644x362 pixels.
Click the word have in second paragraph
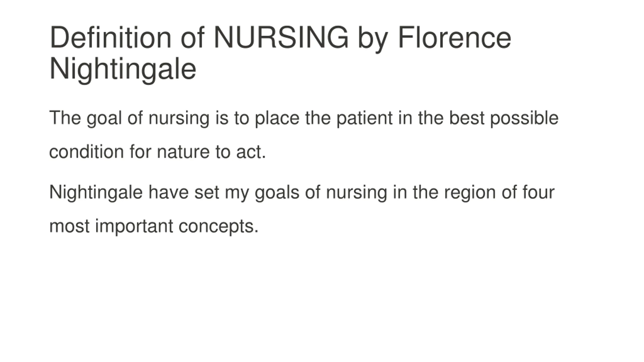tap(169, 193)
